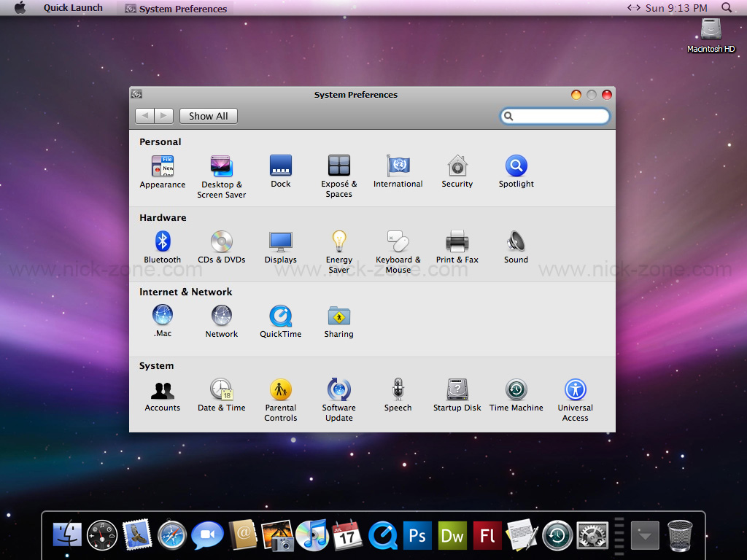Click the Show All button

pos(208,116)
